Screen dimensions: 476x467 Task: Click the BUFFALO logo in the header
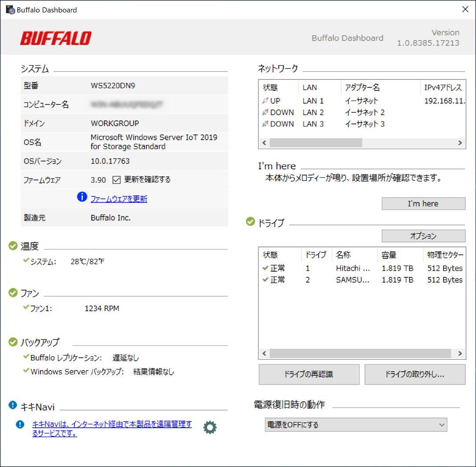(x=56, y=38)
